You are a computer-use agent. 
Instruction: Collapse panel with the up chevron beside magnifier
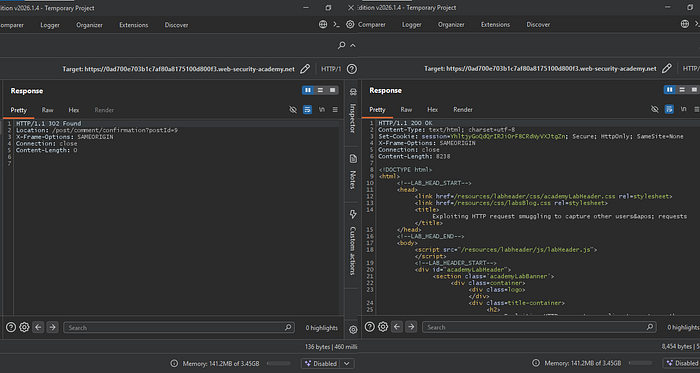pos(353,45)
